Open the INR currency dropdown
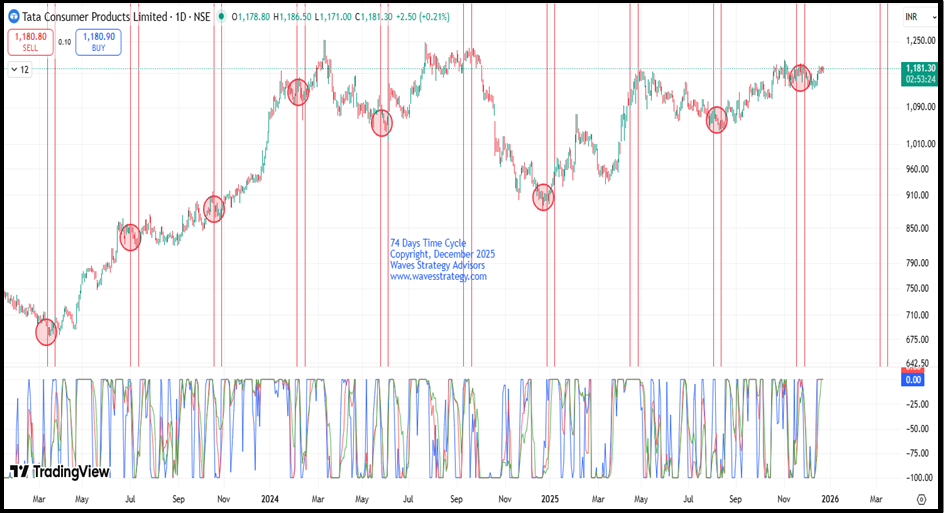The height and width of the screenshot is (513, 944). click(921, 17)
